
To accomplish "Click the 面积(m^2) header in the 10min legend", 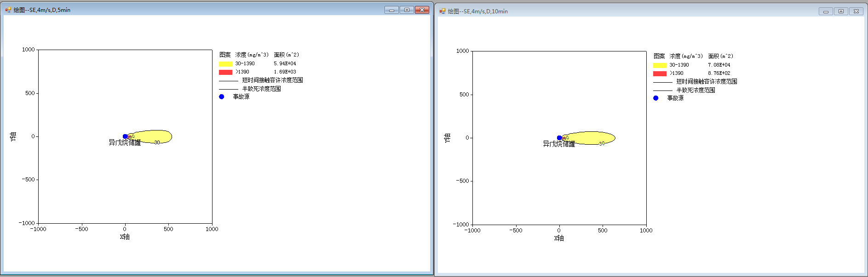I will tap(721, 56).
